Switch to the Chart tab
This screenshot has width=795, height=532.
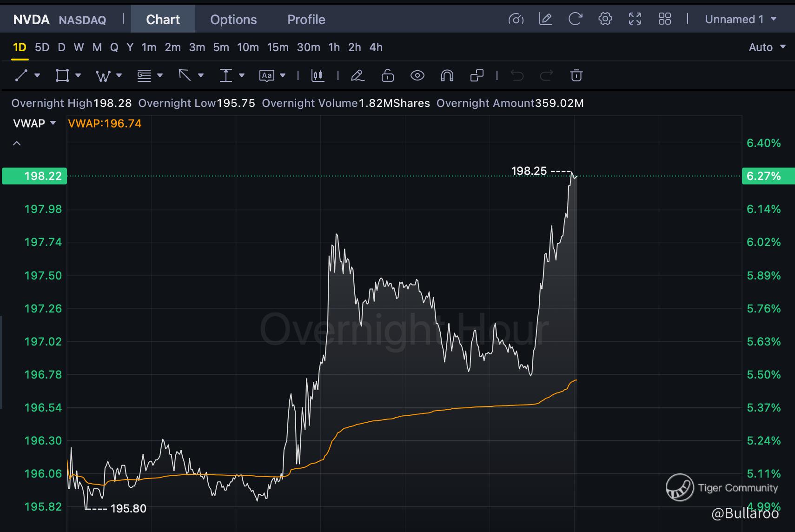[x=163, y=19]
